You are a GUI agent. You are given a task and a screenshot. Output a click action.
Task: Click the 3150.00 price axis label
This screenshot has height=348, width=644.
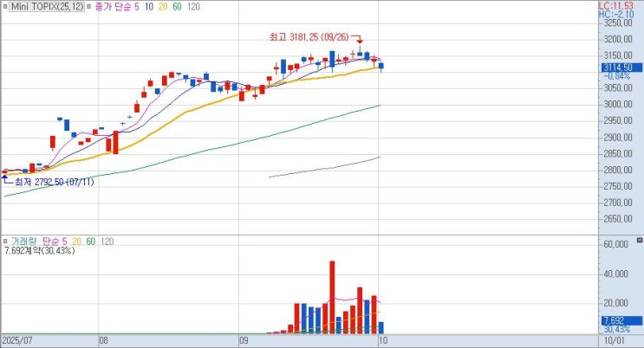click(618, 55)
